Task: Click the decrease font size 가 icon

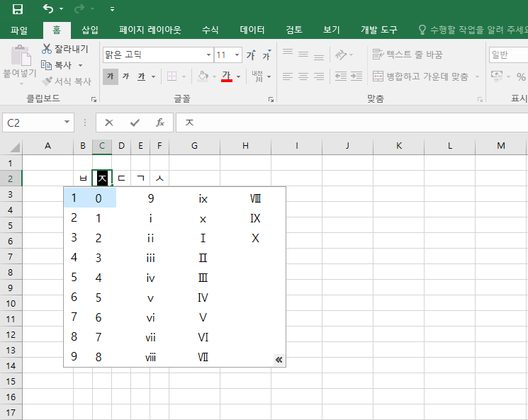Action: [266, 55]
